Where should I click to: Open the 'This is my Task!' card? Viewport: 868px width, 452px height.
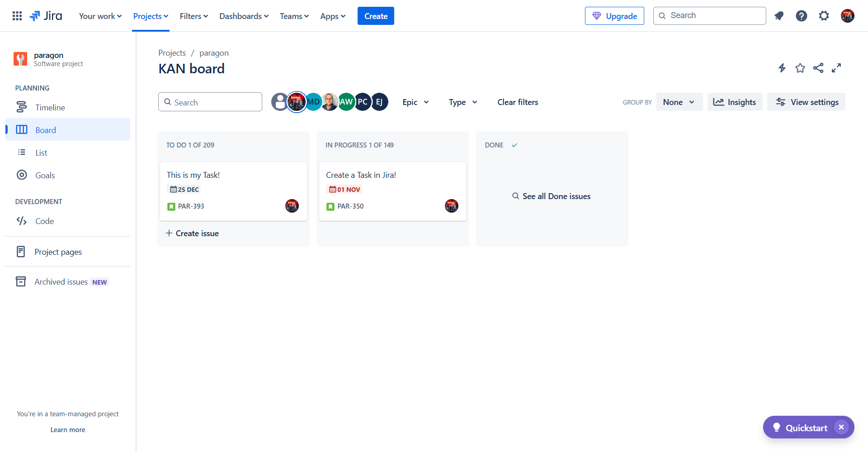click(x=233, y=191)
